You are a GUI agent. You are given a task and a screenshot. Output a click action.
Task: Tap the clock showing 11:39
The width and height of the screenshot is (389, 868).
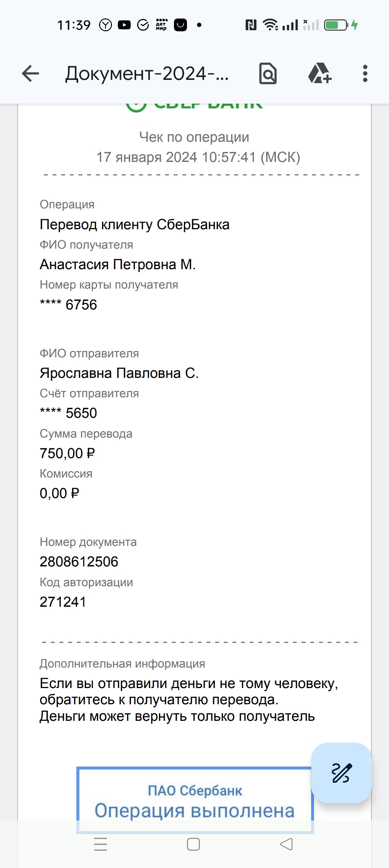74,25
